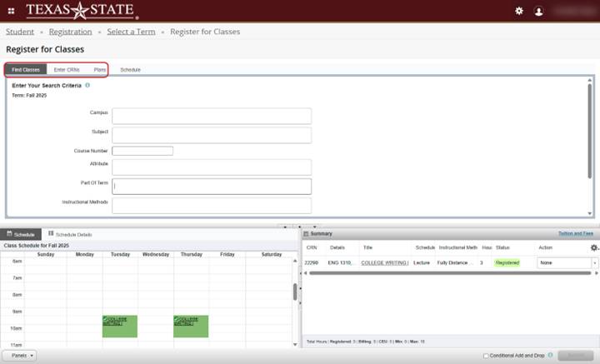The image size is (600, 364).
Task: Click the user profile avatar icon
Action: pyautogui.click(x=539, y=11)
